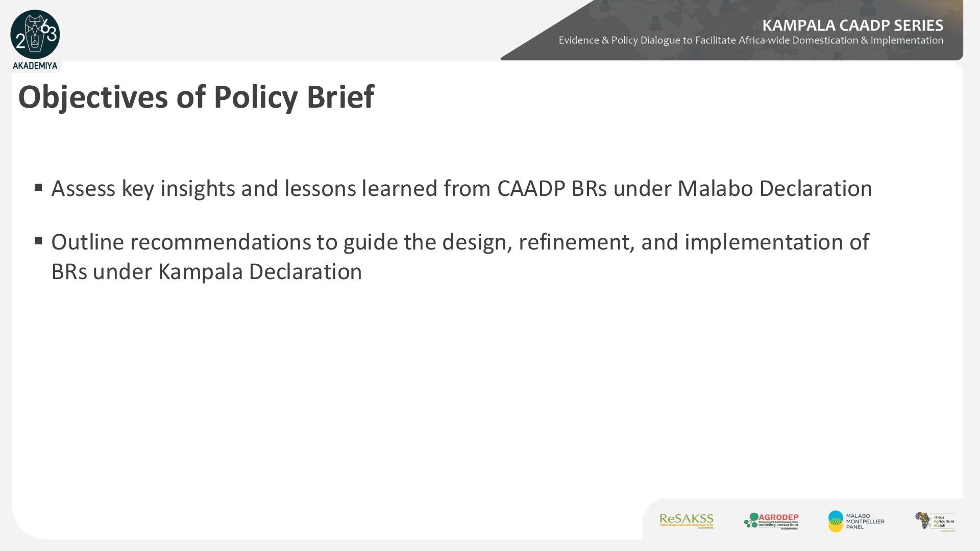
Task: Click the AGRODEP red wordmark text
Action: pos(778,517)
